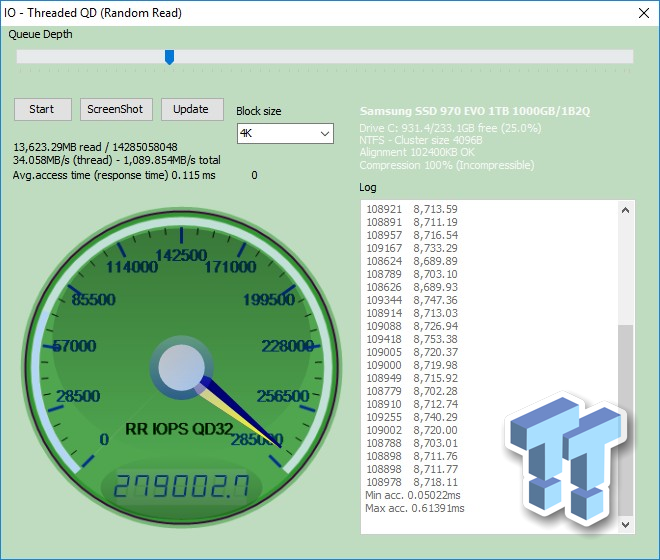Click the gauge needle center hub
The width and height of the screenshot is (660, 560).
(181, 367)
